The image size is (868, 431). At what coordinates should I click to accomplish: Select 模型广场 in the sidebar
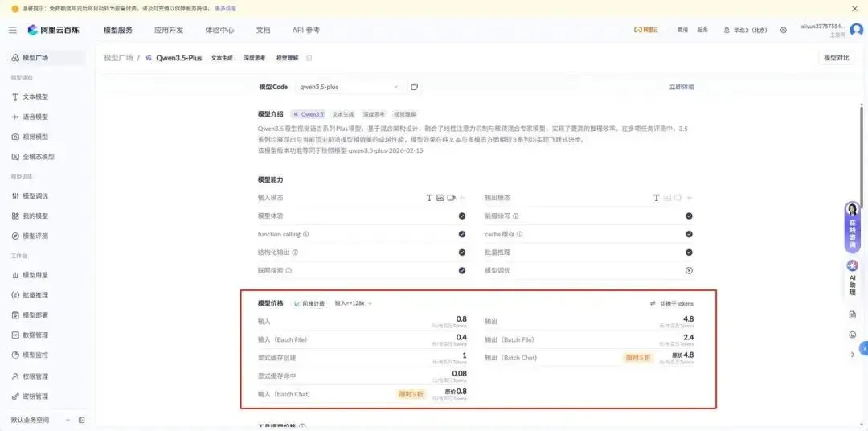point(47,58)
